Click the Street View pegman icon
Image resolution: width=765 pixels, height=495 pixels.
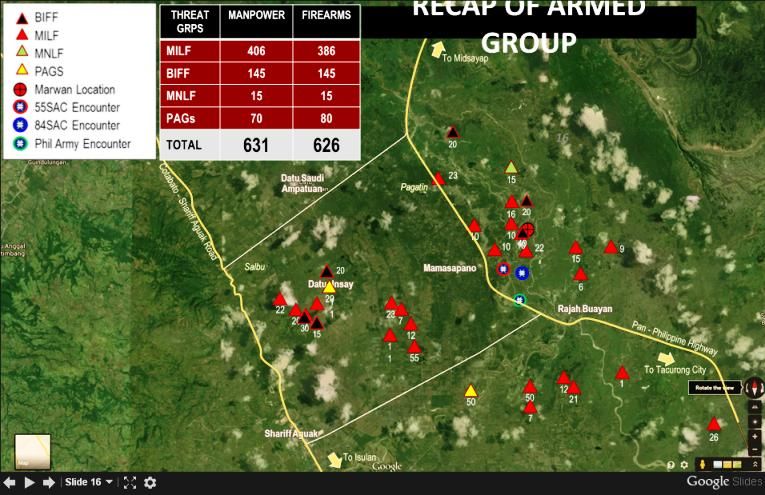click(x=704, y=464)
